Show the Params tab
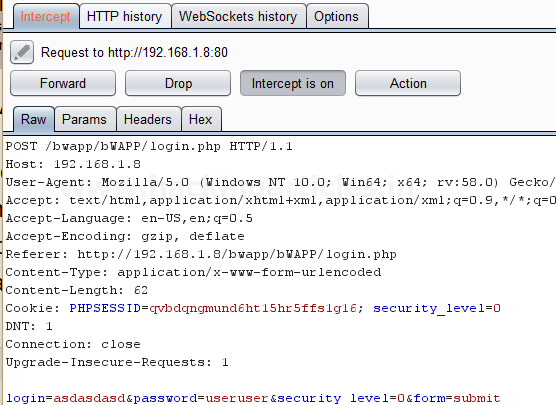Screen dimensions: 556x405 (85, 119)
